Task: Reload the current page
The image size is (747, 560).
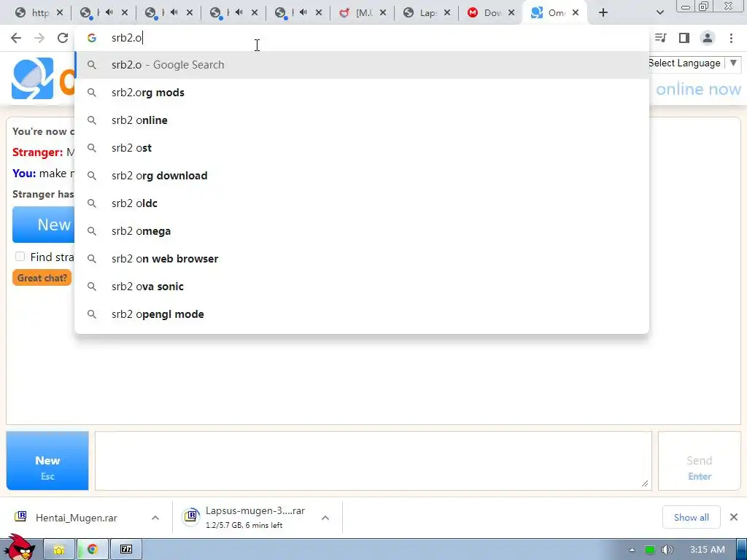Action: click(x=63, y=38)
